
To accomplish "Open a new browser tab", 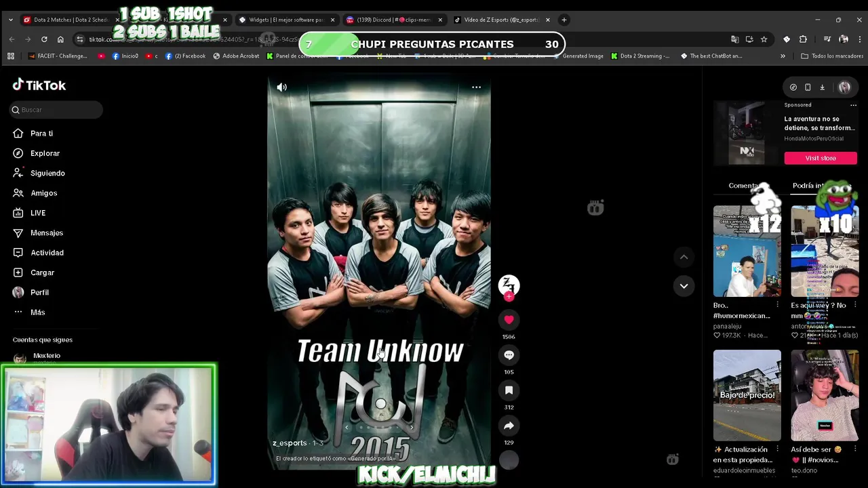I will click(x=564, y=20).
